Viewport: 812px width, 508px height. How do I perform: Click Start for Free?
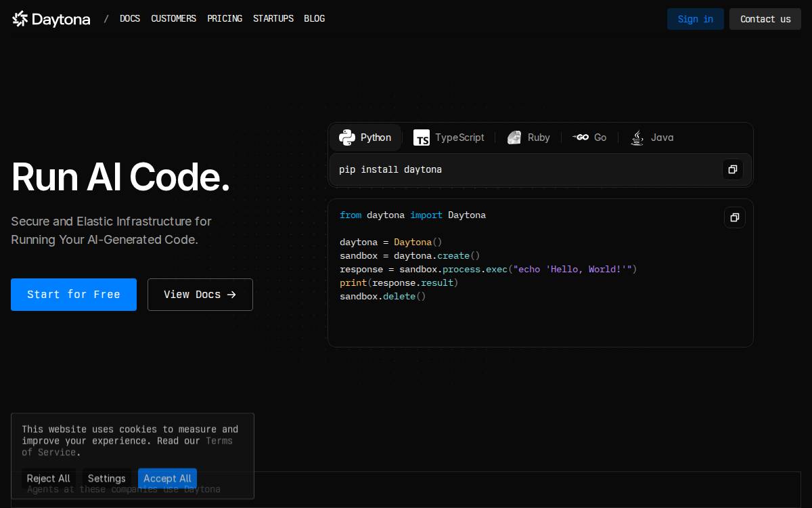tap(74, 295)
